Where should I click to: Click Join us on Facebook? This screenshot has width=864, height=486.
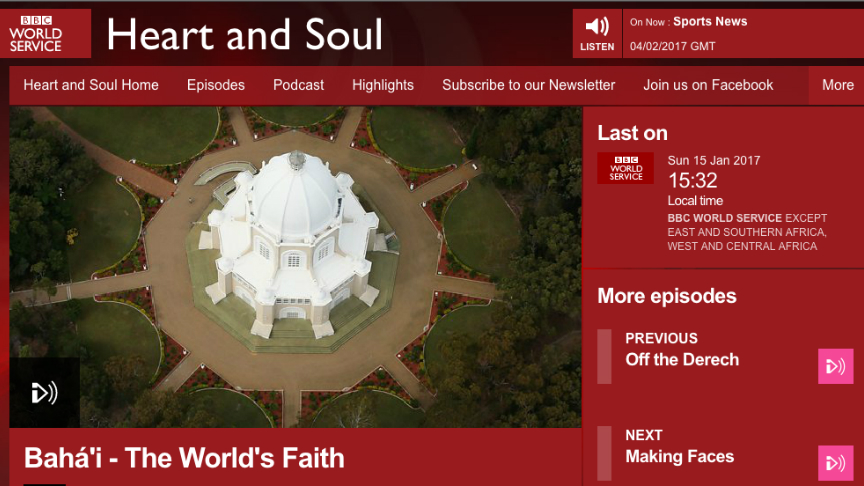point(708,85)
